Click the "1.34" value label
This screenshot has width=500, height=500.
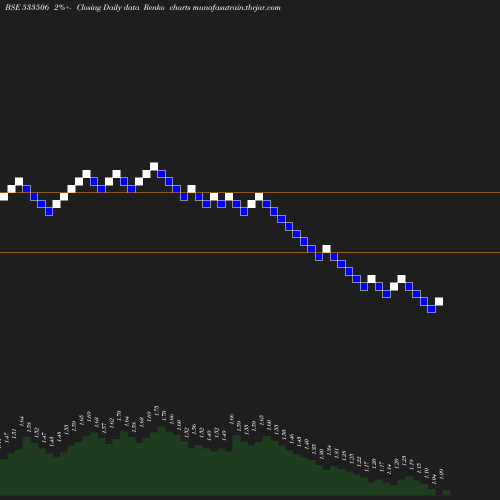tap(329, 450)
